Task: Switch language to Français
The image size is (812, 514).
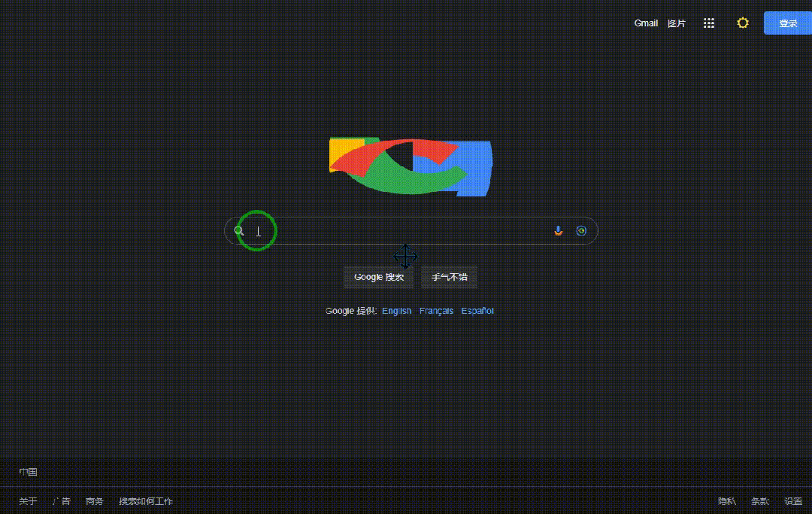Action: coord(436,311)
